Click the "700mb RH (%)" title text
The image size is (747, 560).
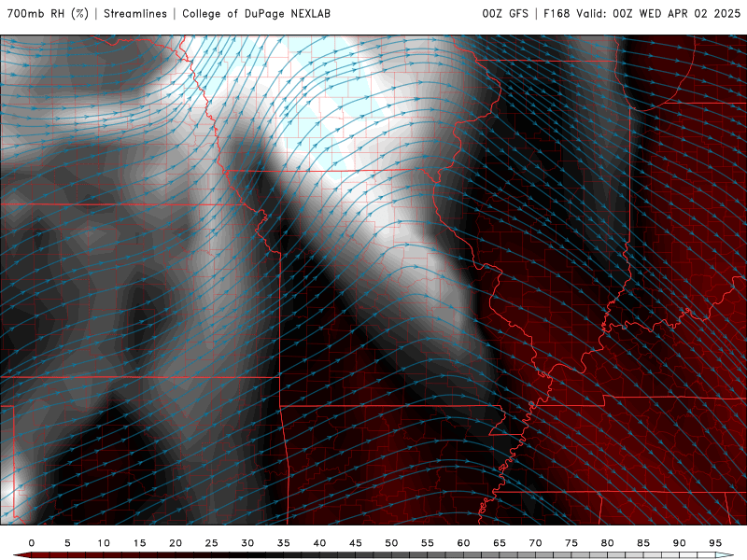pyautogui.click(x=48, y=14)
